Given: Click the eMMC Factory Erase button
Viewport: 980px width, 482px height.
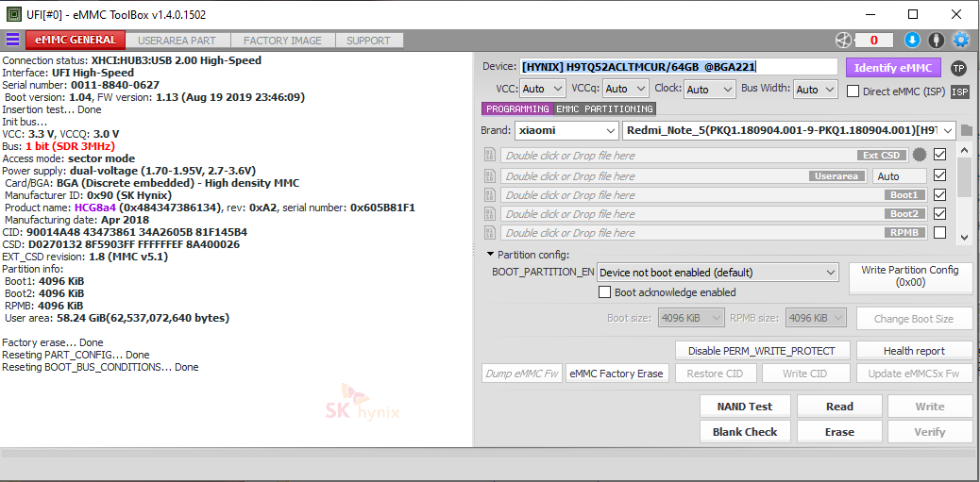Looking at the screenshot, I should [617, 374].
